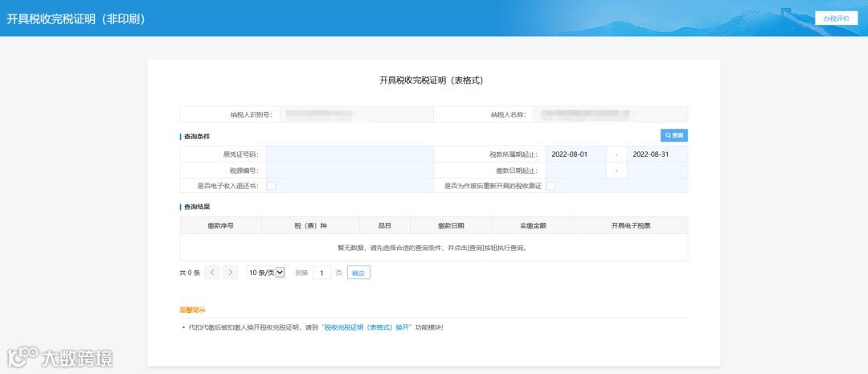Confirm page jump with 确定 button
The image size is (868, 374).
tap(358, 272)
